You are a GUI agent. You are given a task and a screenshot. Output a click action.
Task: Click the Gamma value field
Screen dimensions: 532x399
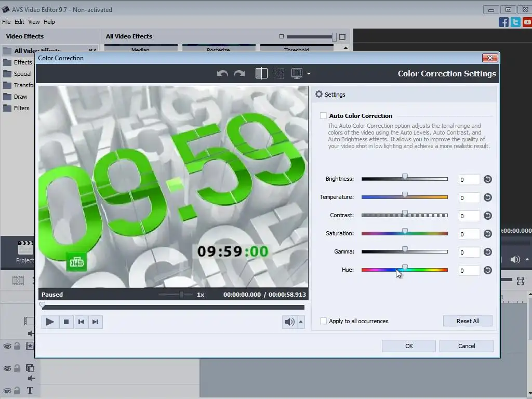pos(469,252)
